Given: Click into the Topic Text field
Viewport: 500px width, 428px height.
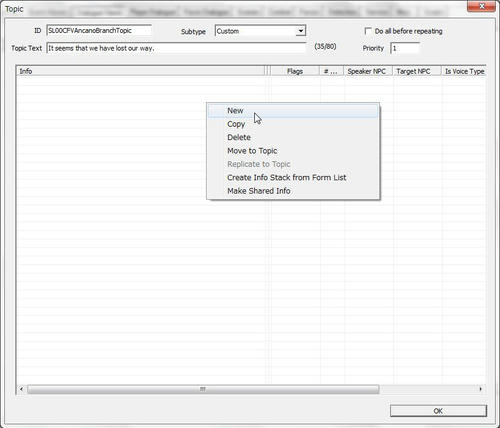Looking at the screenshot, I should 176,48.
